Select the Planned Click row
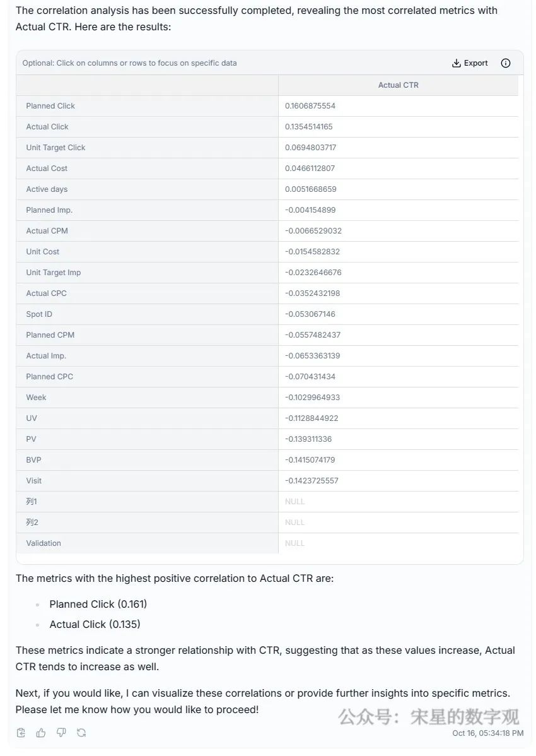This screenshot has height=756, width=536. 50,106
